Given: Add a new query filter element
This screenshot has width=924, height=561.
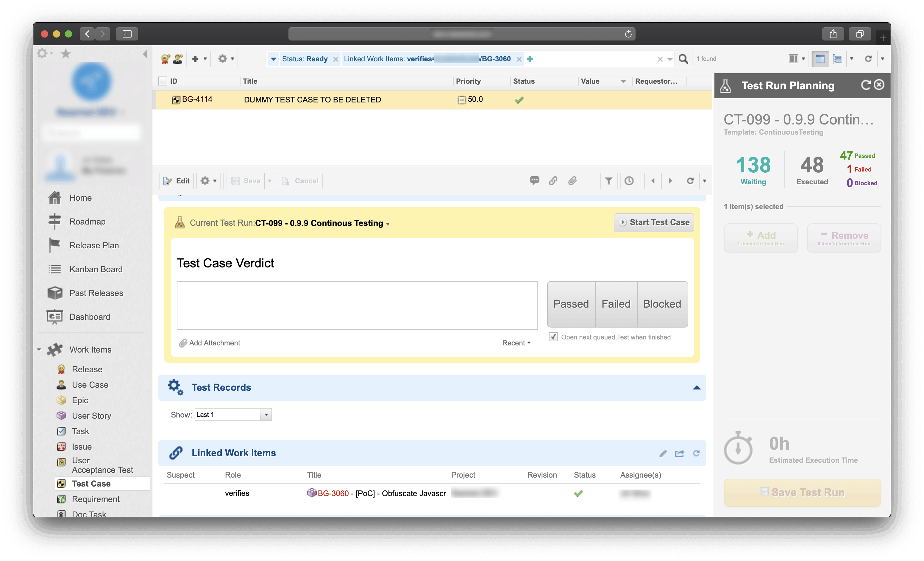Looking at the screenshot, I should click(x=530, y=59).
